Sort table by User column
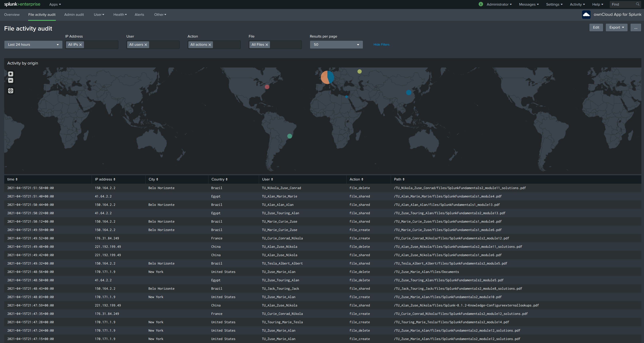Viewport: 644px width, 343px height. [x=268, y=179]
